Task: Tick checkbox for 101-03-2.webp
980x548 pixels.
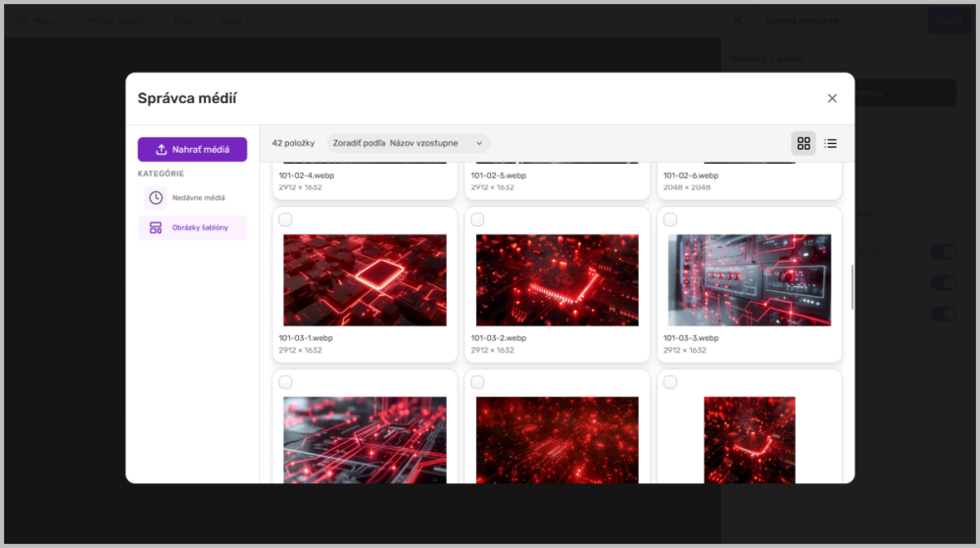Action: (x=477, y=220)
